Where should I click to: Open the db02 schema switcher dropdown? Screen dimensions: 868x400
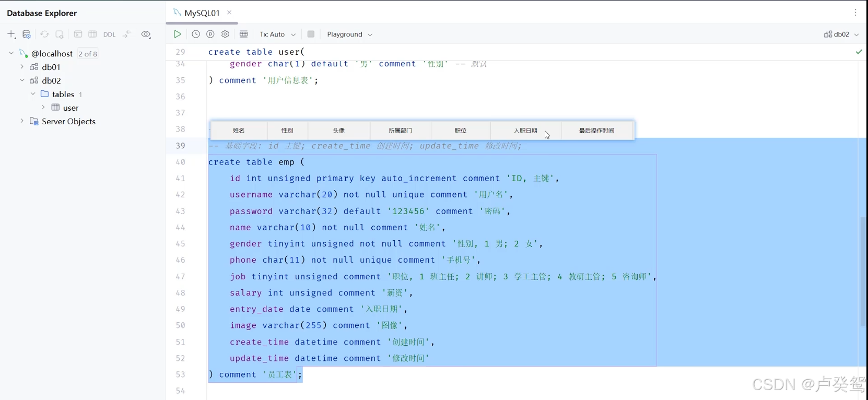tap(841, 34)
